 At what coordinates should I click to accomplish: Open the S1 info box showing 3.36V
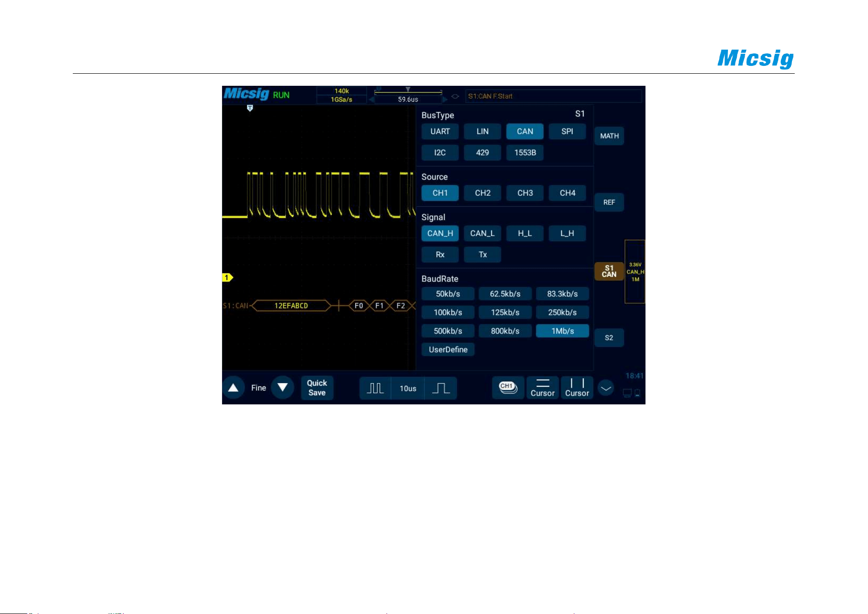(635, 272)
